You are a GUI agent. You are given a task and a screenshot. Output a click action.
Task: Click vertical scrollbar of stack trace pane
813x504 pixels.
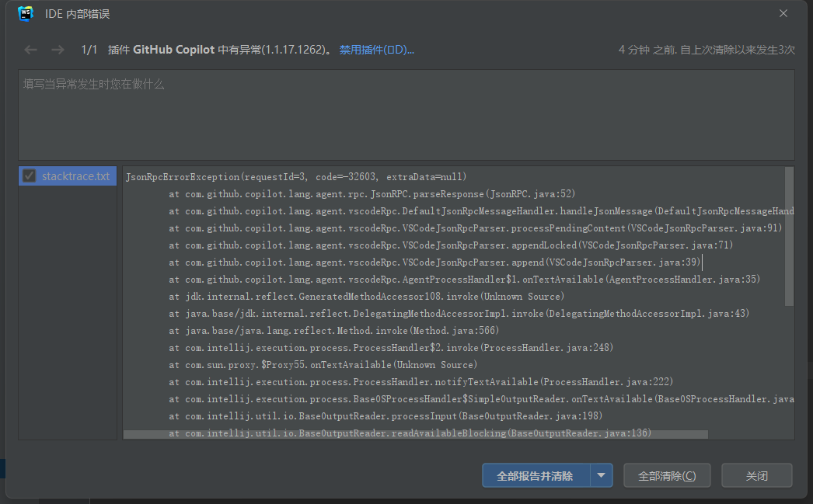point(789,236)
